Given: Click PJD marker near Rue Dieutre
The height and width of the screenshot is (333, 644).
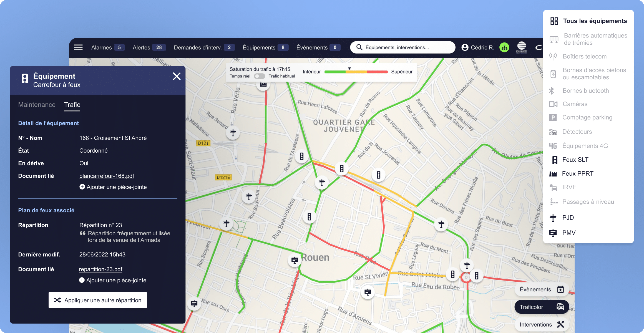Looking at the screenshot, I should (x=441, y=224).
